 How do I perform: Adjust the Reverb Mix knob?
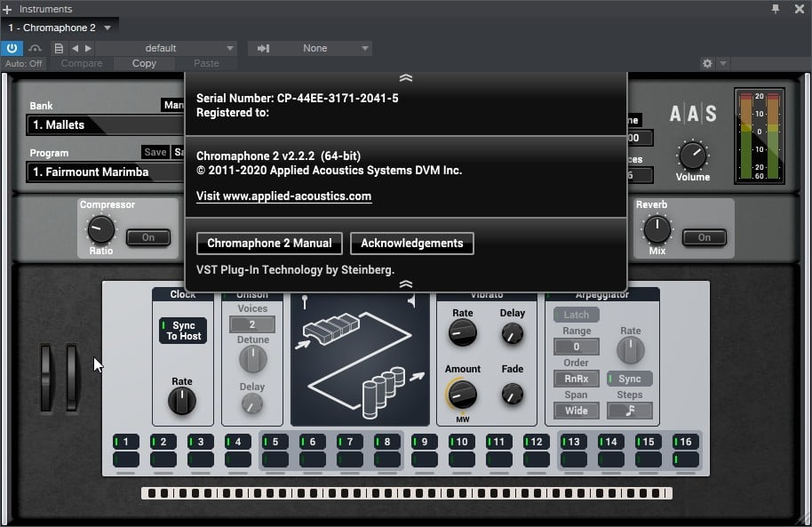point(657,229)
